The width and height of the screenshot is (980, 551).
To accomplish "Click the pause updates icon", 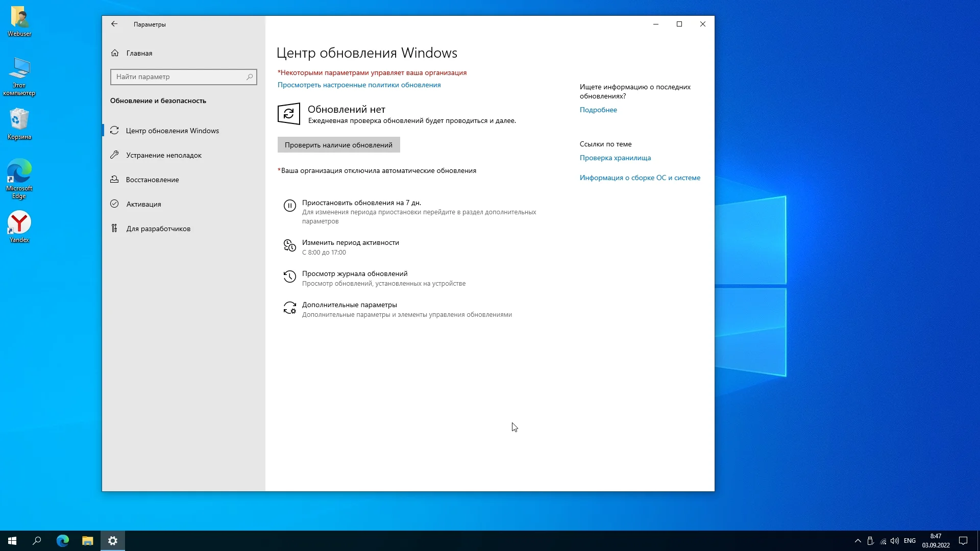I will [289, 206].
